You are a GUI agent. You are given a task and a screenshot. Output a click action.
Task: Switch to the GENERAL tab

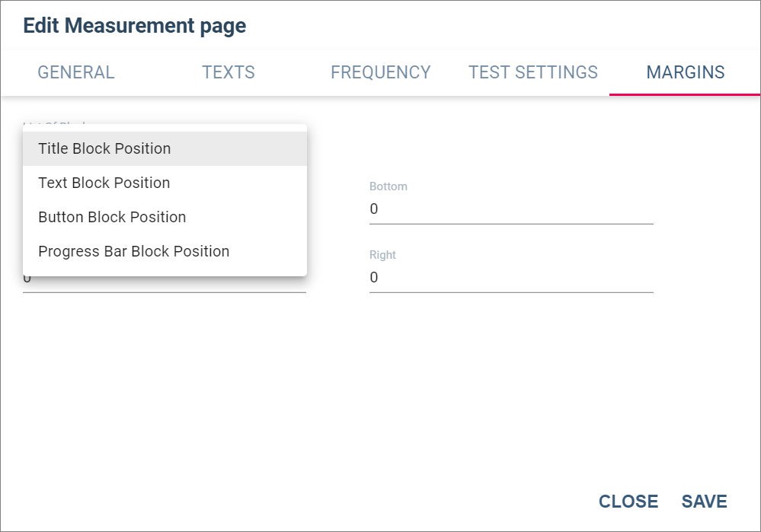pos(76,72)
